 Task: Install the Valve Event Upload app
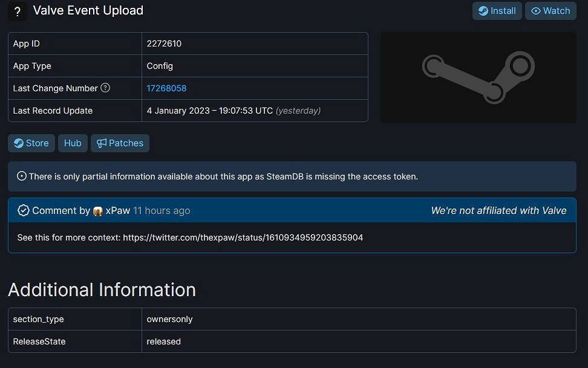[x=497, y=10]
